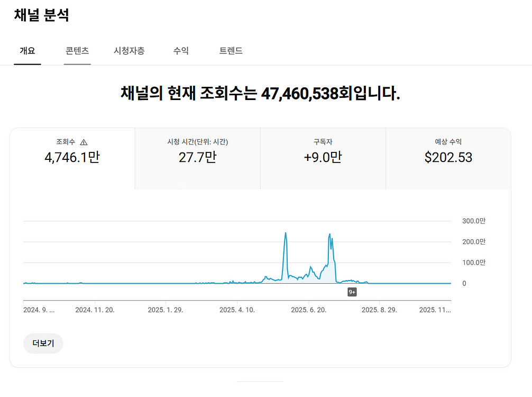Click the 2024. 11. 20. axis date

tap(95, 310)
